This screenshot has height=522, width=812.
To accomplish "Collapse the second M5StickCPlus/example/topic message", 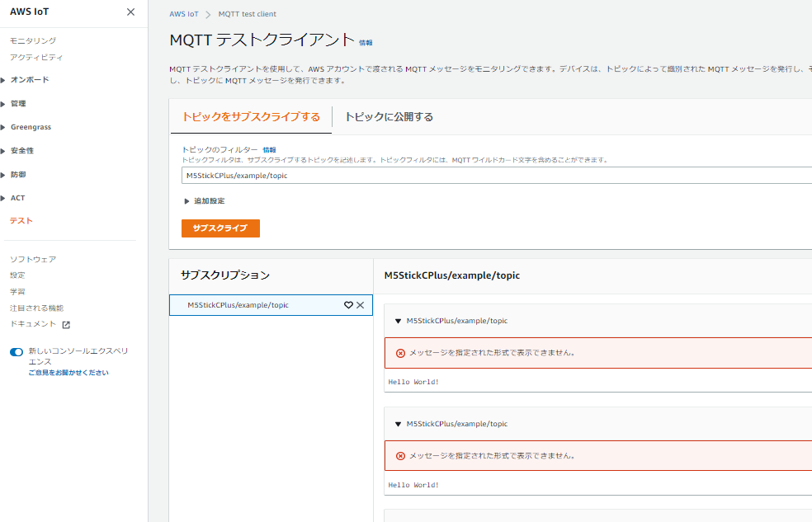I will tap(398, 424).
